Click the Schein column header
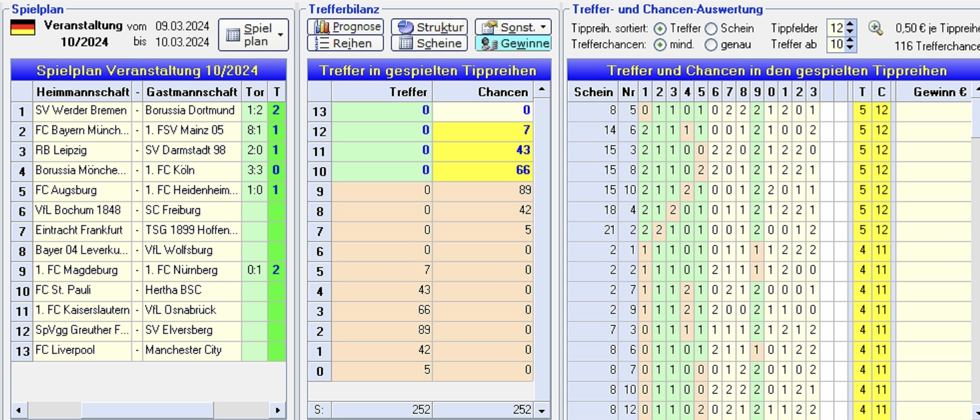This screenshot has height=420, width=980. pos(593,92)
